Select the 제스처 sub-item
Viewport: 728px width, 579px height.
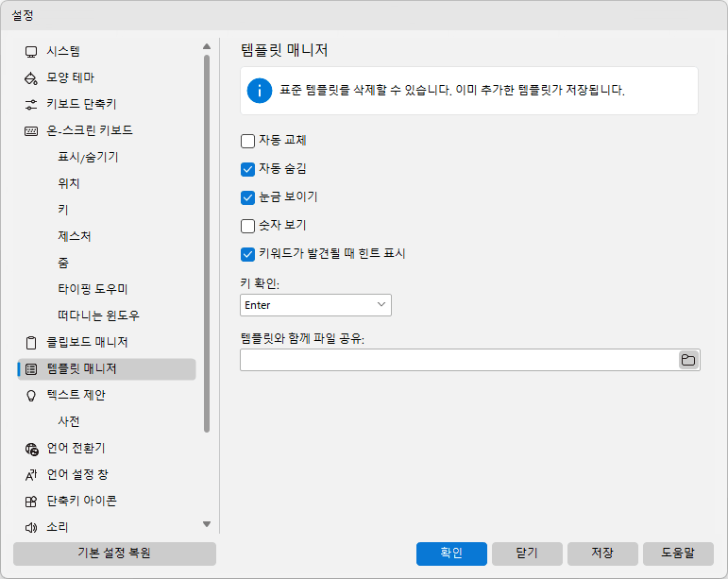(x=75, y=237)
